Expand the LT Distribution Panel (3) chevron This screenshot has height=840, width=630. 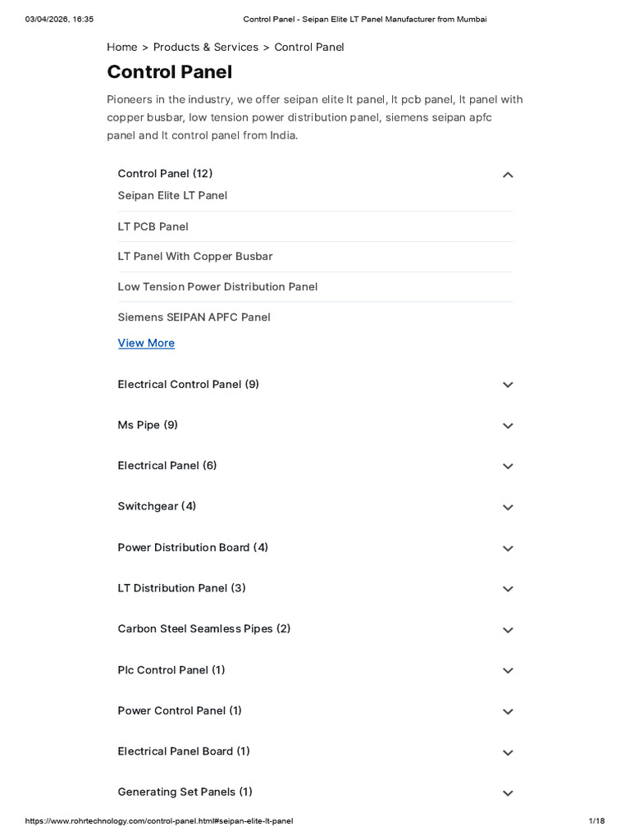click(x=508, y=589)
